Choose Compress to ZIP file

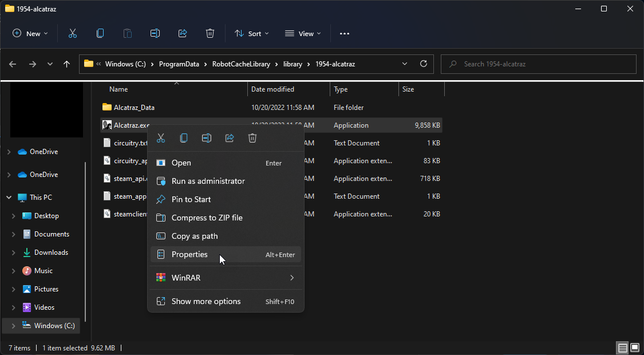tap(226, 218)
